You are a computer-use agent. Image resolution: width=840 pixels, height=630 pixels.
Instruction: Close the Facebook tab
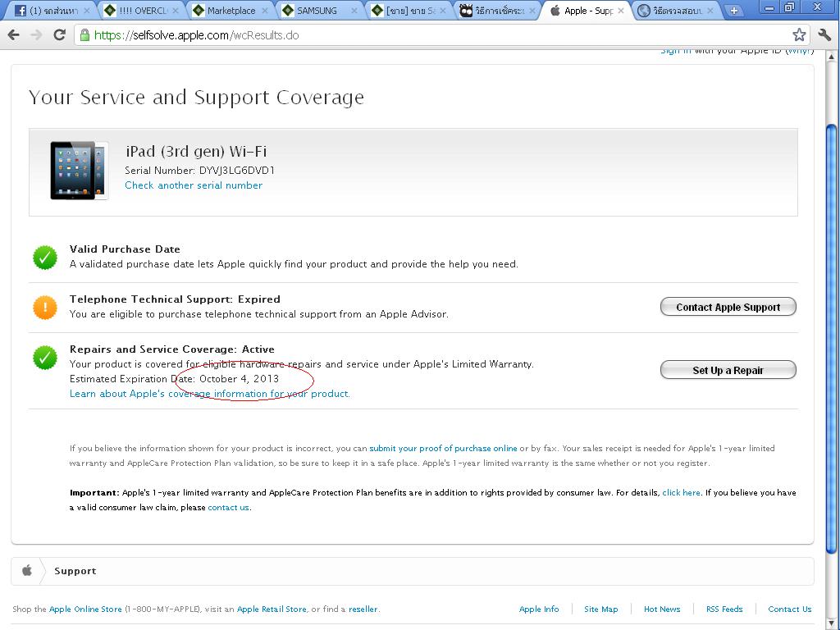pyautogui.click(x=87, y=11)
